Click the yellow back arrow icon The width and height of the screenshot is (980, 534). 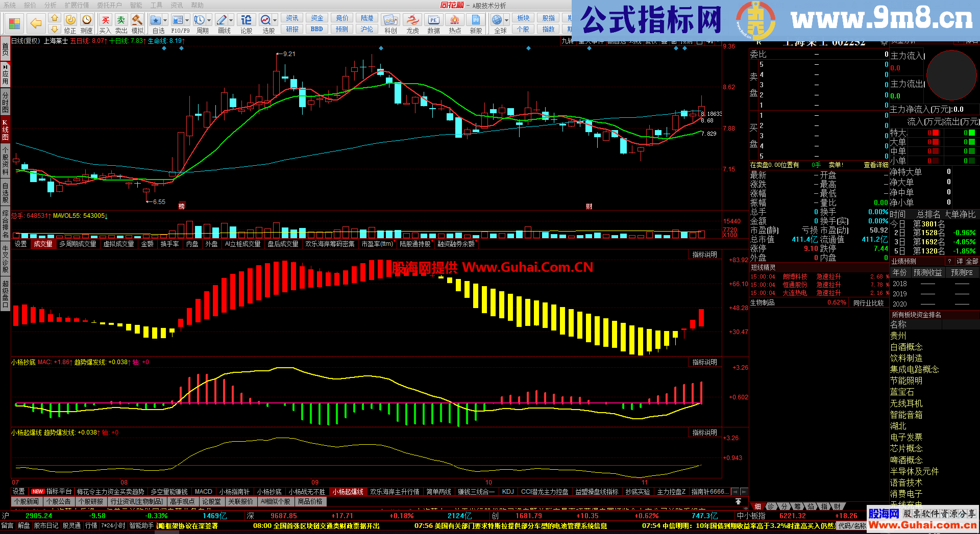[x=36, y=23]
